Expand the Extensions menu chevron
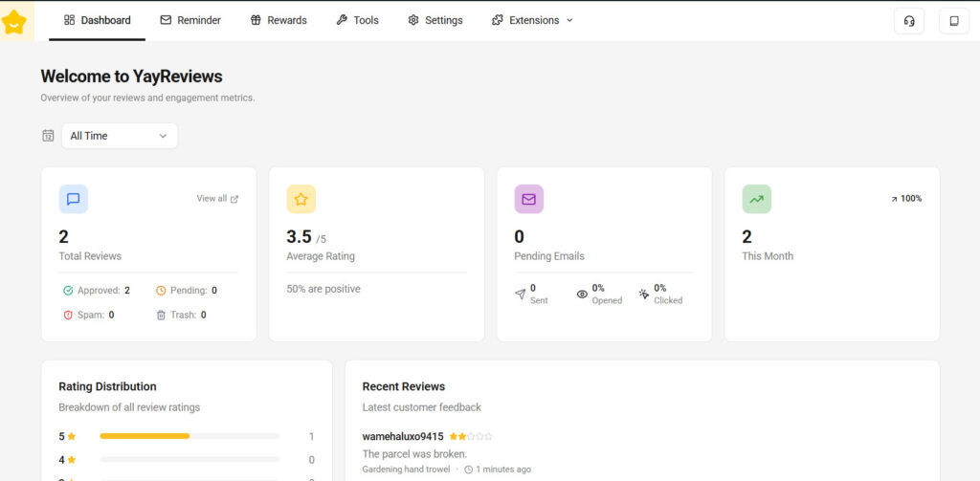 point(569,21)
